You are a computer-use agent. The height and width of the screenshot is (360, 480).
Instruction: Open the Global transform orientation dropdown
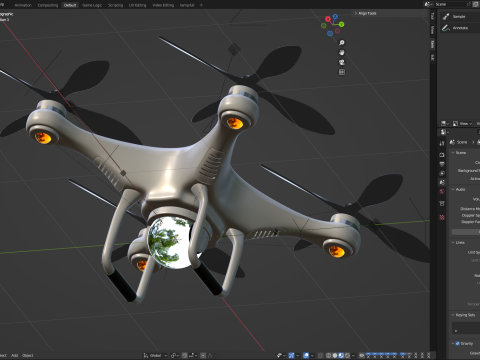[x=155, y=355]
